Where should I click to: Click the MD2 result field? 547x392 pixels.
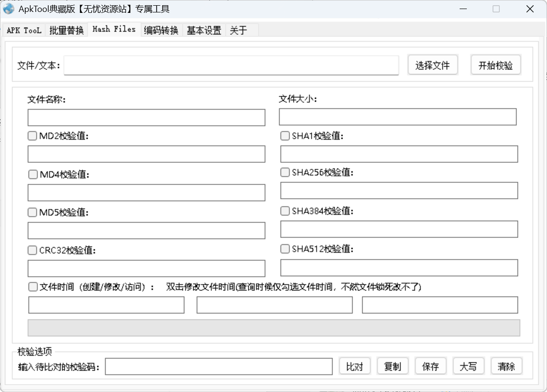click(x=147, y=154)
